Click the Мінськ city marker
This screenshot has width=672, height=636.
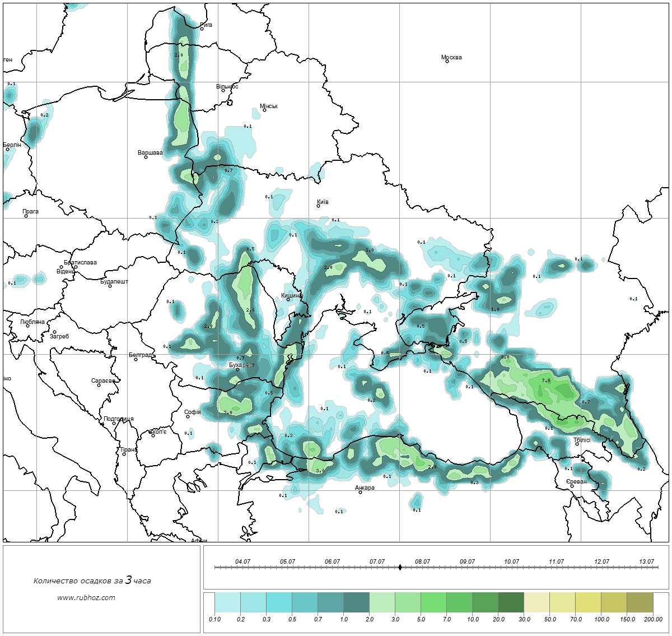pos(264,110)
